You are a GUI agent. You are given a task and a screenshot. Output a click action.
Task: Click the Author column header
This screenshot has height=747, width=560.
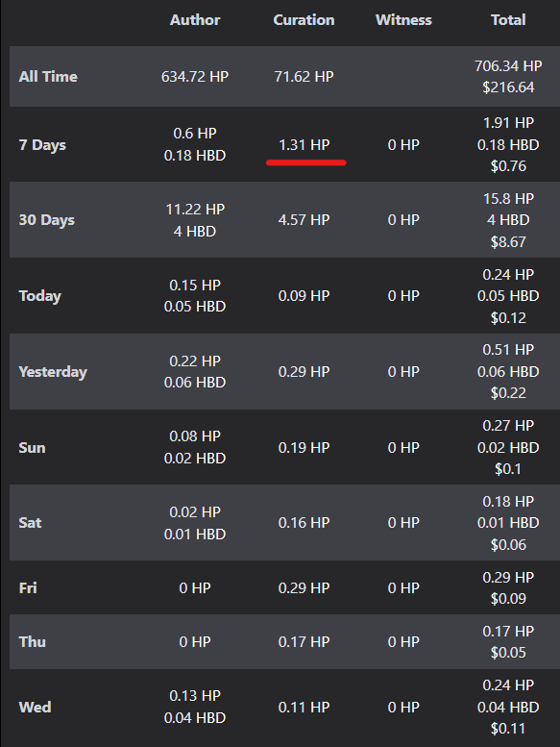[x=195, y=20]
